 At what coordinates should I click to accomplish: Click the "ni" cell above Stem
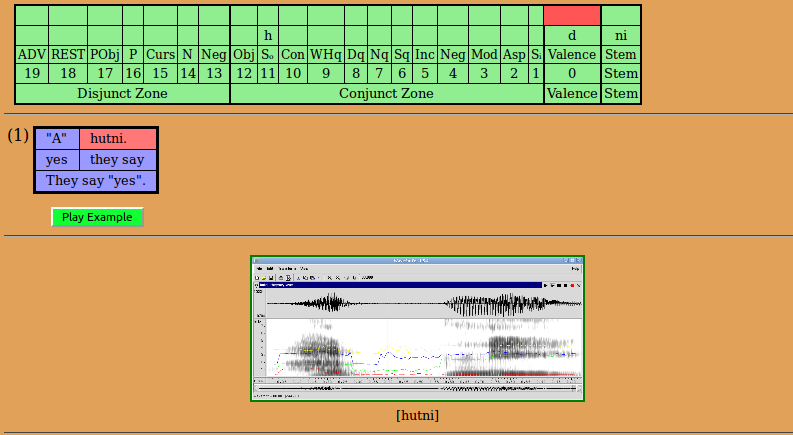point(621,35)
